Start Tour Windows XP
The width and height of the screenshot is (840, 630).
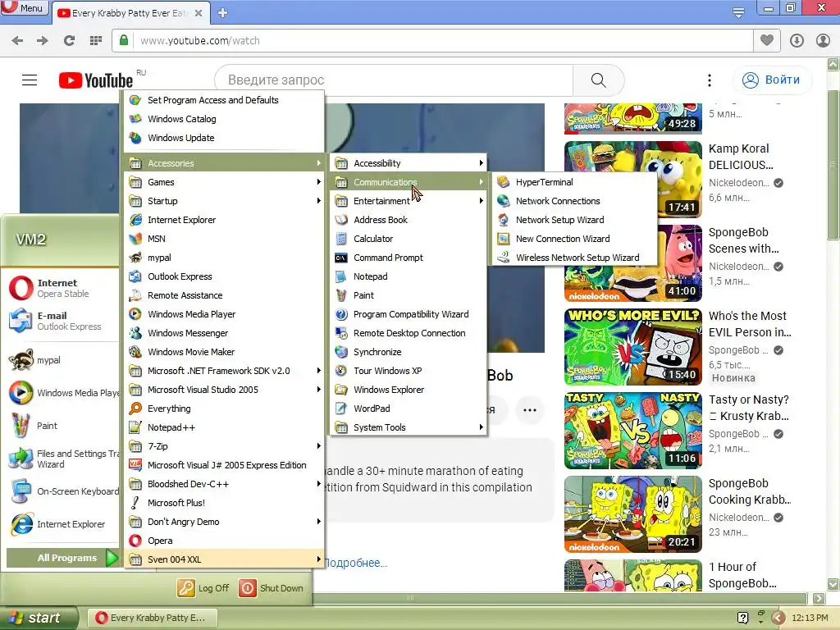(409, 371)
